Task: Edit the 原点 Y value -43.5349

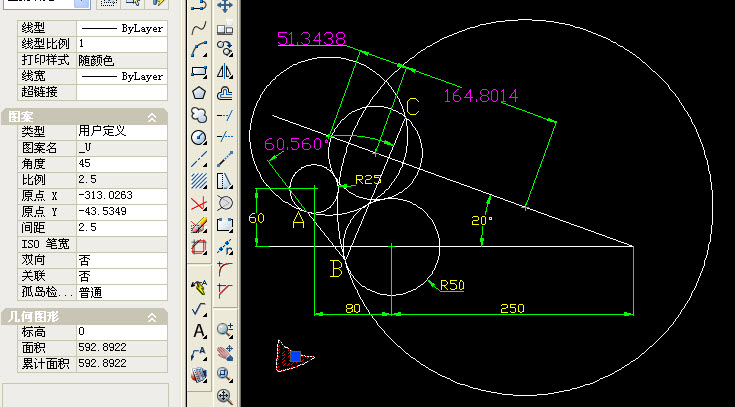Action: coord(122,211)
